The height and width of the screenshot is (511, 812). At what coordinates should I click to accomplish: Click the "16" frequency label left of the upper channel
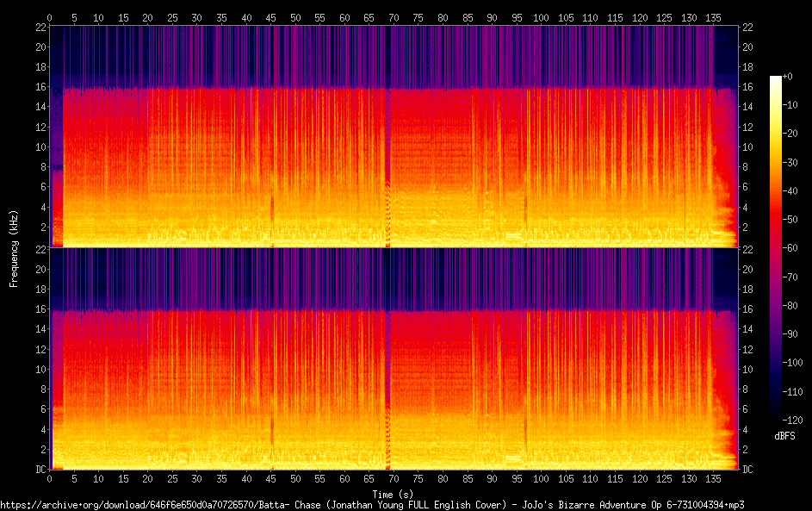39,87
